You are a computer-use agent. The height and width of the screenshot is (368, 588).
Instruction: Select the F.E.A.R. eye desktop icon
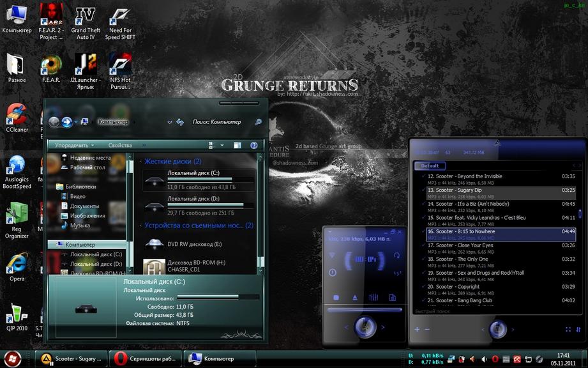51,68
